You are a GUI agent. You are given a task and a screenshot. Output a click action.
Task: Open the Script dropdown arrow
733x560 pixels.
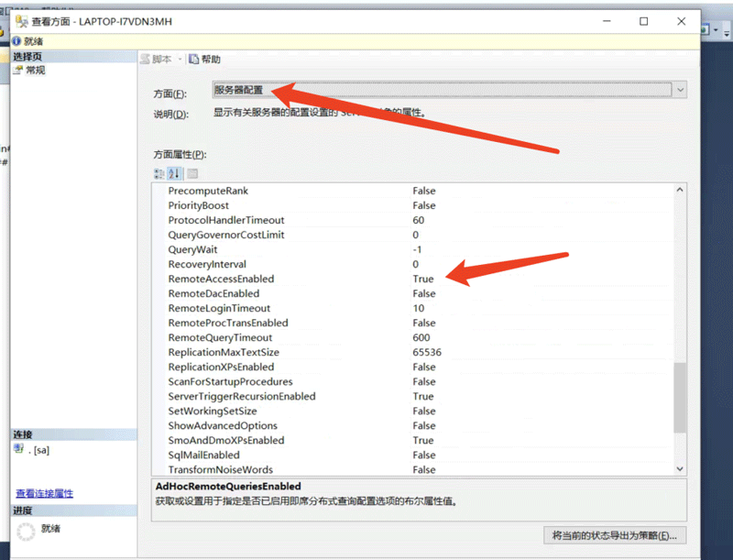pos(180,59)
